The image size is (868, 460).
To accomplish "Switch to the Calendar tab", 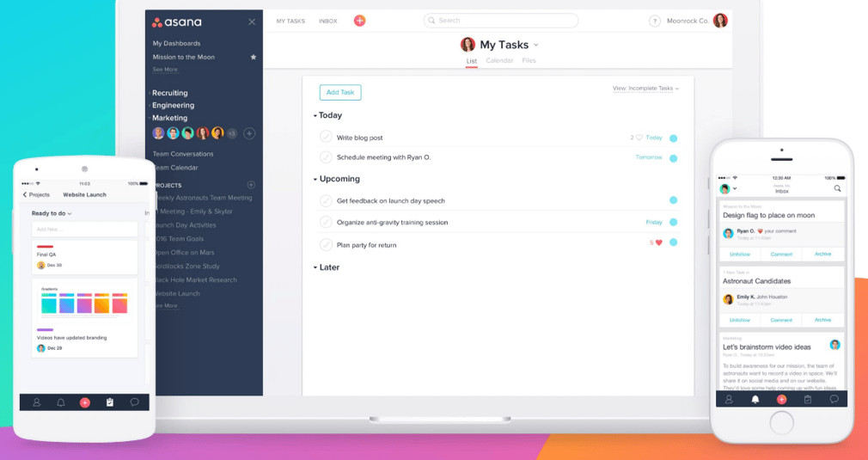I will tap(499, 61).
